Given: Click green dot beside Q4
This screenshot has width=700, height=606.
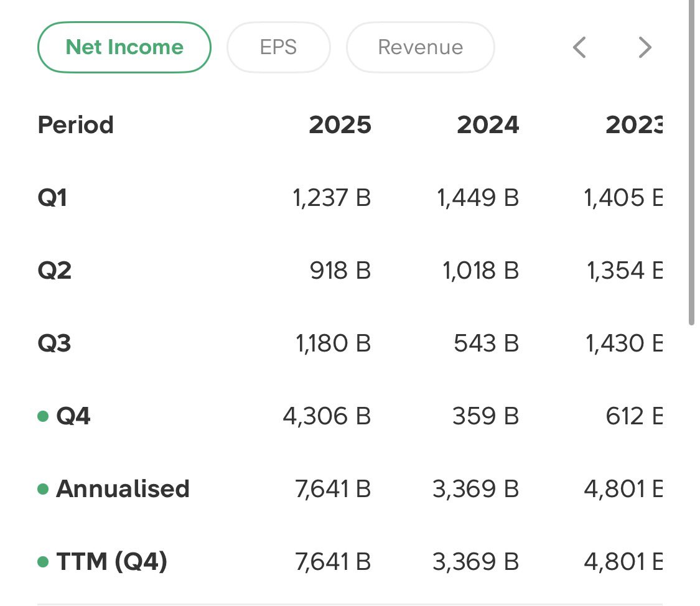Looking at the screenshot, I should 43,416.
